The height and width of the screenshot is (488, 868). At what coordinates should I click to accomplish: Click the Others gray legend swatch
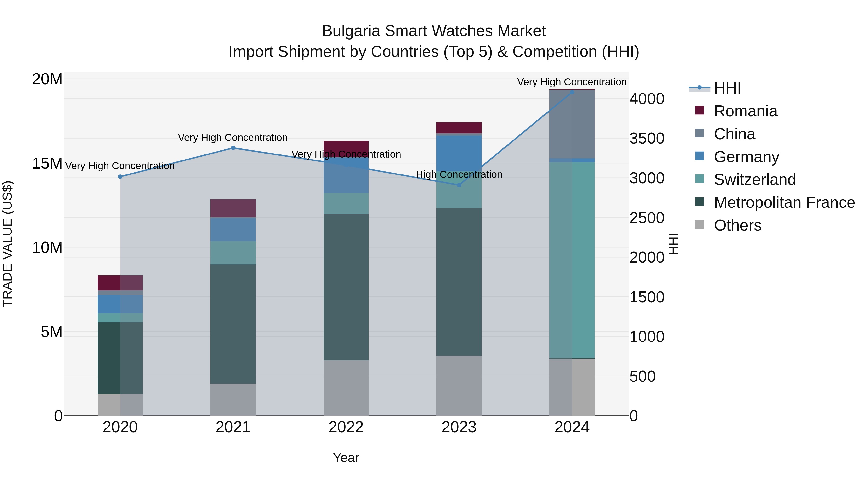click(x=699, y=225)
